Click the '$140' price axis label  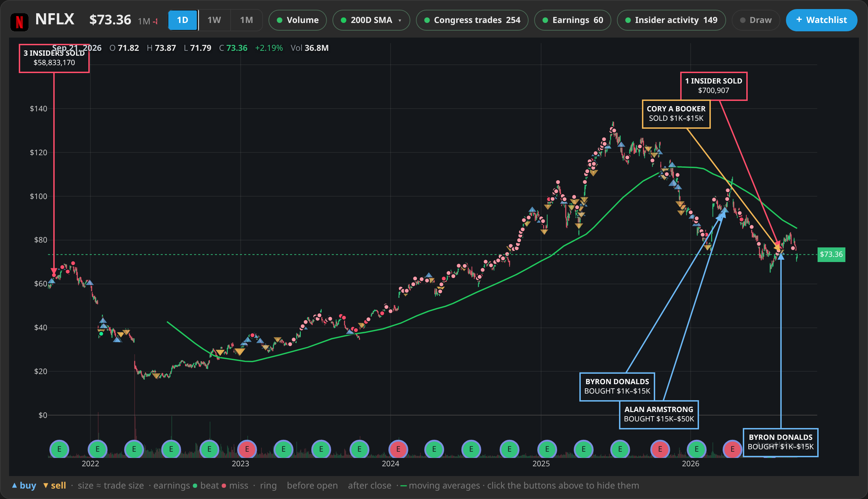click(x=38, y=109)
